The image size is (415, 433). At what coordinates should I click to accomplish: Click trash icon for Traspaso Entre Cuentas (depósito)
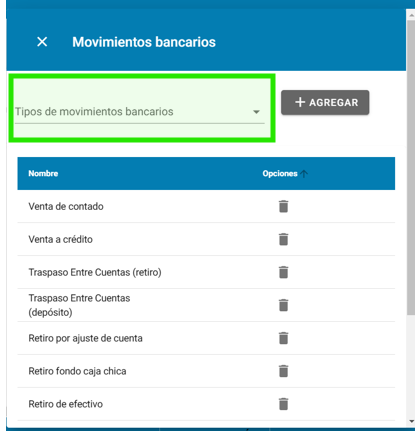pyautogui.click(x=283, y=305)
